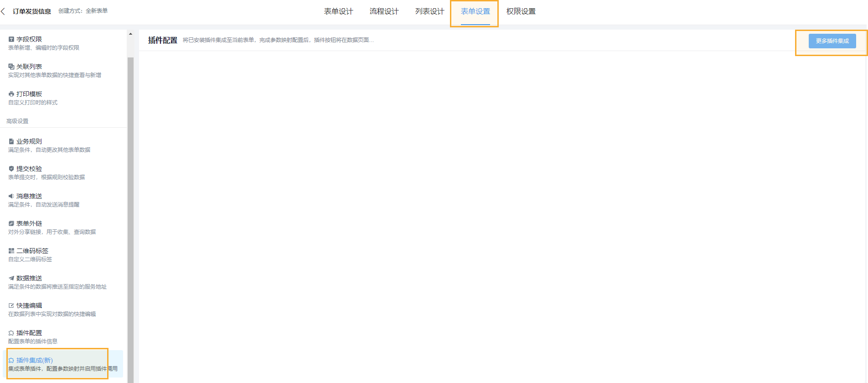This screenshot has height=383, width=868.
Task: Open the 权限设置 tab
Action: pyautogui.click(x=521, y=11)
